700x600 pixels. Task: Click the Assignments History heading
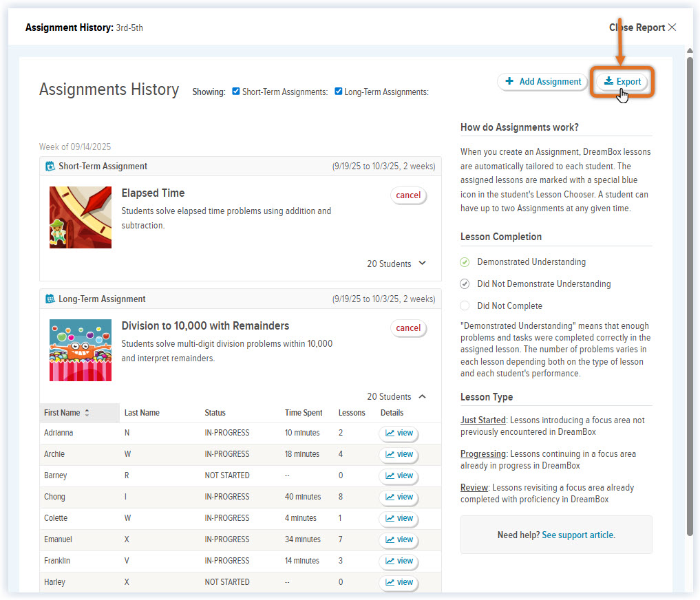(x=109, y=89)
